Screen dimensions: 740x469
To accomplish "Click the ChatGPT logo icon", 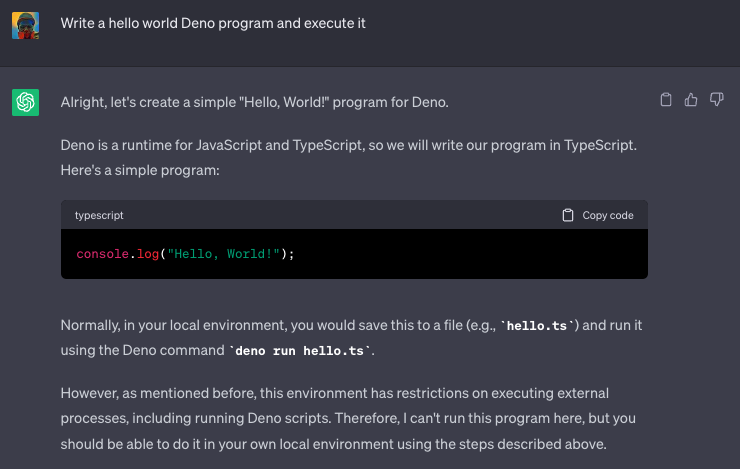I will 25,102.
